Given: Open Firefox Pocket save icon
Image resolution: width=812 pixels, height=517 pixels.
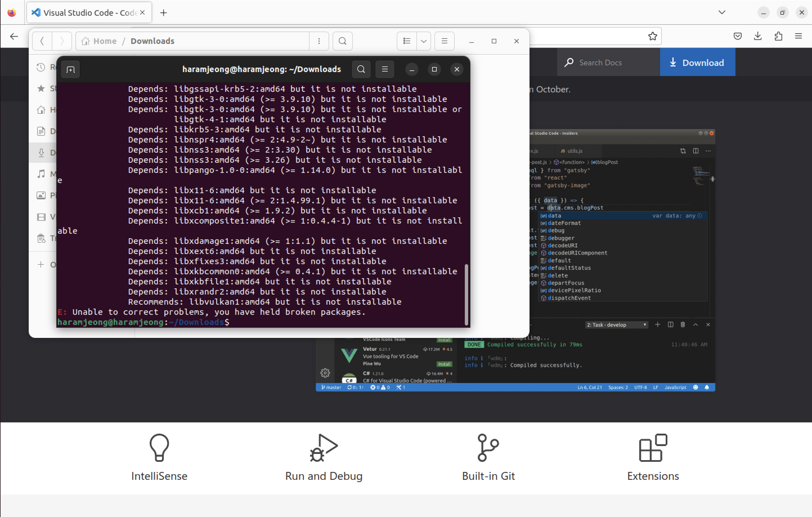Looking at the screenshot, I should [737, 36].
